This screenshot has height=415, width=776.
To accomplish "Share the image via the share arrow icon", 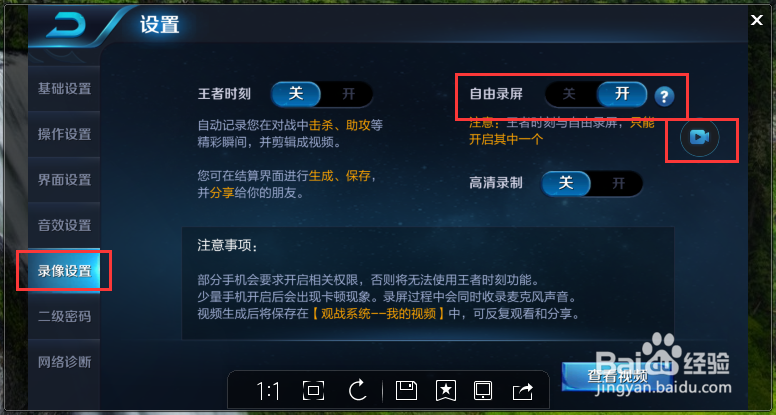I will click(523, 392).
